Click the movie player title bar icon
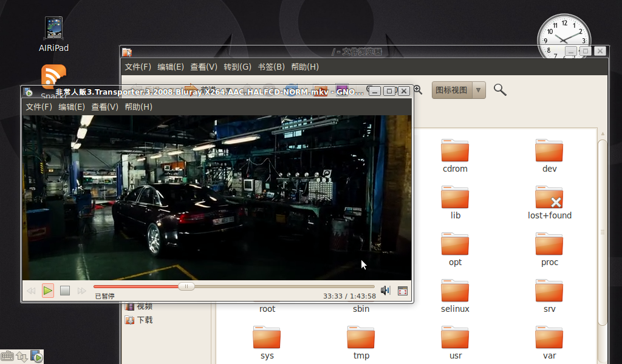622x364 pixels. 28,92
